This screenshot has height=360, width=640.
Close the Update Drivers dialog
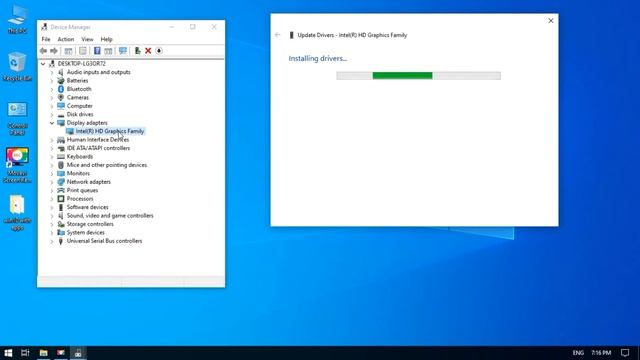(551, 20)
